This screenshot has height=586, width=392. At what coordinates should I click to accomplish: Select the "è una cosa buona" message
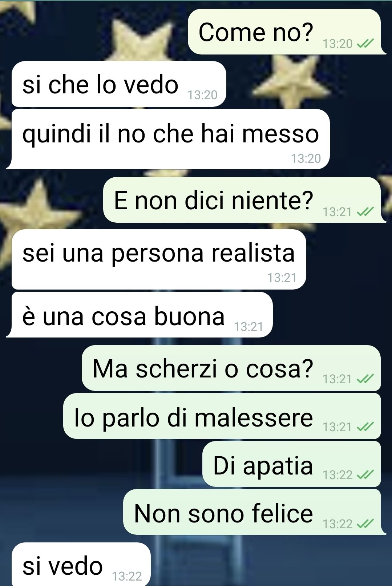(139, 315)
